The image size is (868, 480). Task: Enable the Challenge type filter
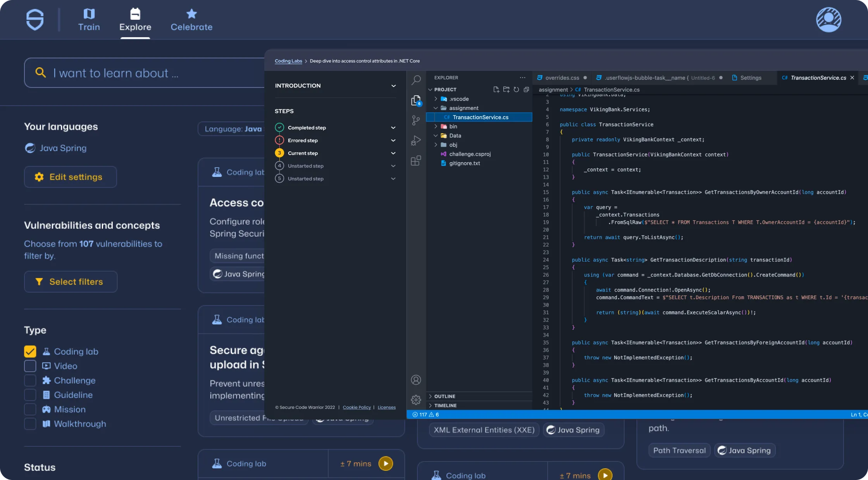click(x=30, y=380)
